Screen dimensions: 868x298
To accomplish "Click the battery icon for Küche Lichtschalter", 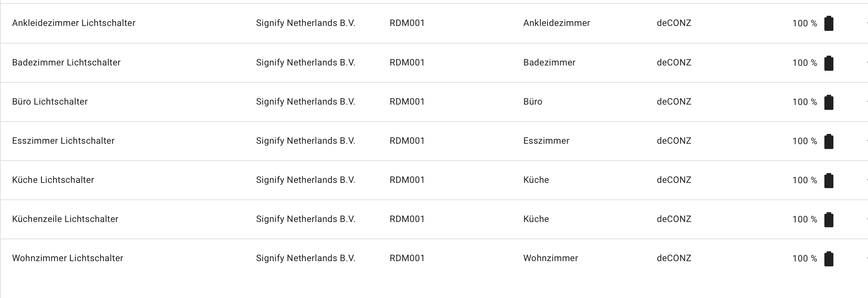I will click(x=829, y=180).
